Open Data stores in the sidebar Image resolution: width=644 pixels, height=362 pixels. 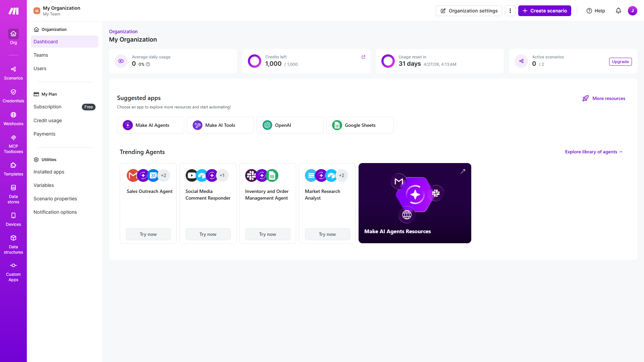coord(13,194)
